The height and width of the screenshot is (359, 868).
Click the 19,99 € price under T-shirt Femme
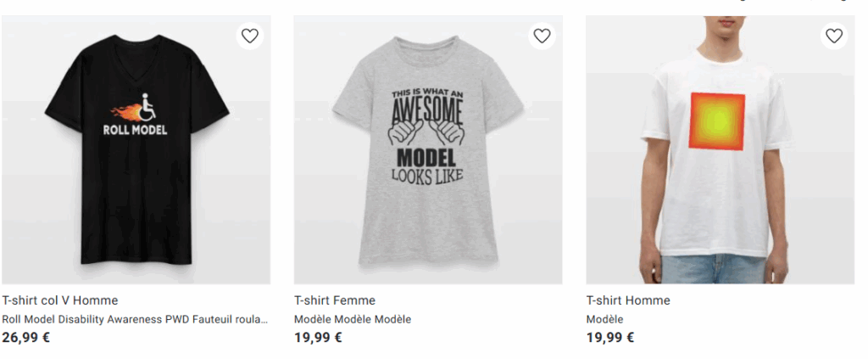tap(318, 337)
